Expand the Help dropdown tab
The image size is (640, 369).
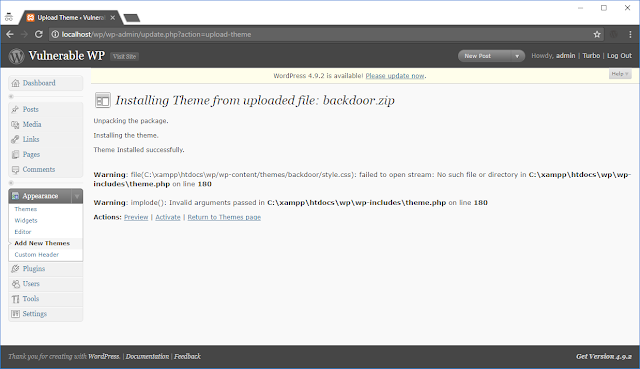620,74
